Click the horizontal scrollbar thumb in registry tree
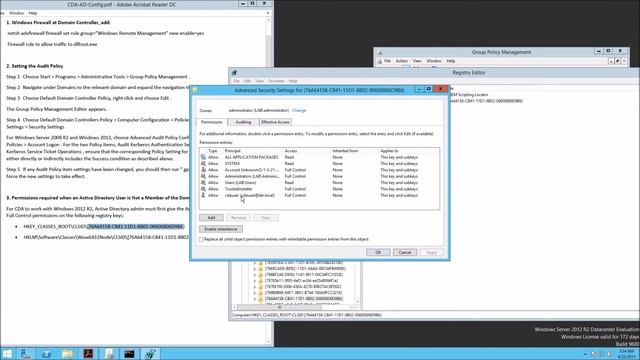Viewport: 640px width, 360px height. click(279, 307)
